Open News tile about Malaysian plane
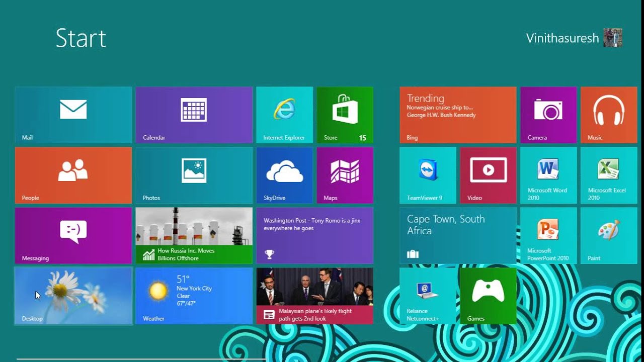This screenshot has height=362, width=644. point(315,296)
